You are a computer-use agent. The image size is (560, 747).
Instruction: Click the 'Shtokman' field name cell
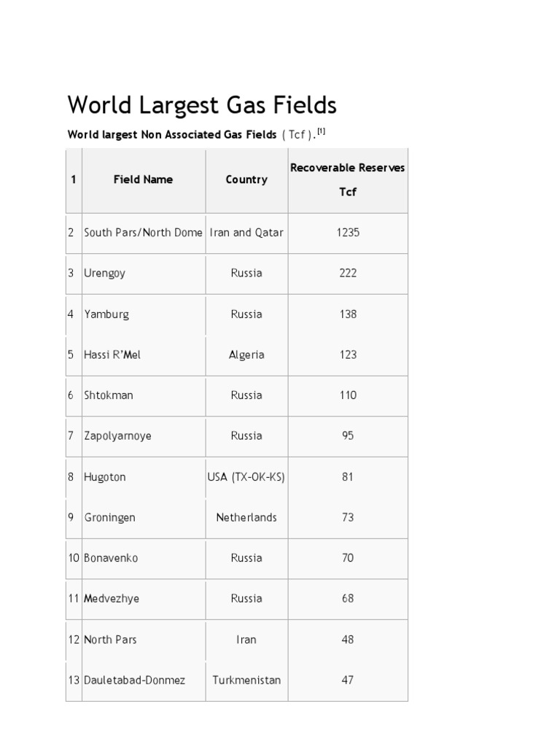109,395
